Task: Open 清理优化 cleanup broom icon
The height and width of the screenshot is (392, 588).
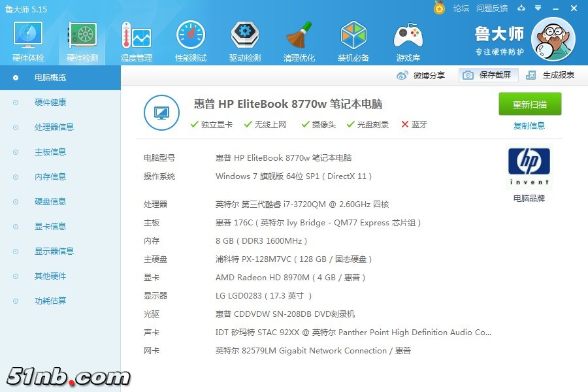Action: (299, 42)
